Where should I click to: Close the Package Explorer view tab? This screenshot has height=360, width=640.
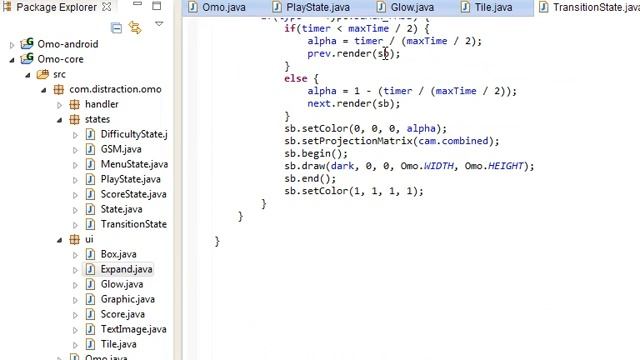click(107, 7)
